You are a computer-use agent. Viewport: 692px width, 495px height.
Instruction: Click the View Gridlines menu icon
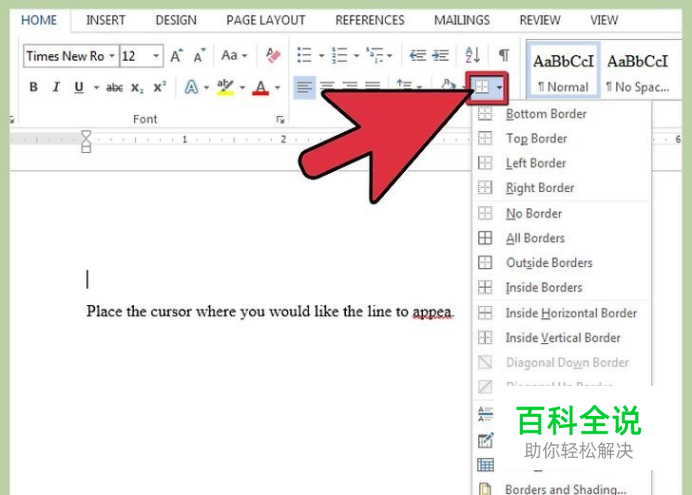(485, 465)
